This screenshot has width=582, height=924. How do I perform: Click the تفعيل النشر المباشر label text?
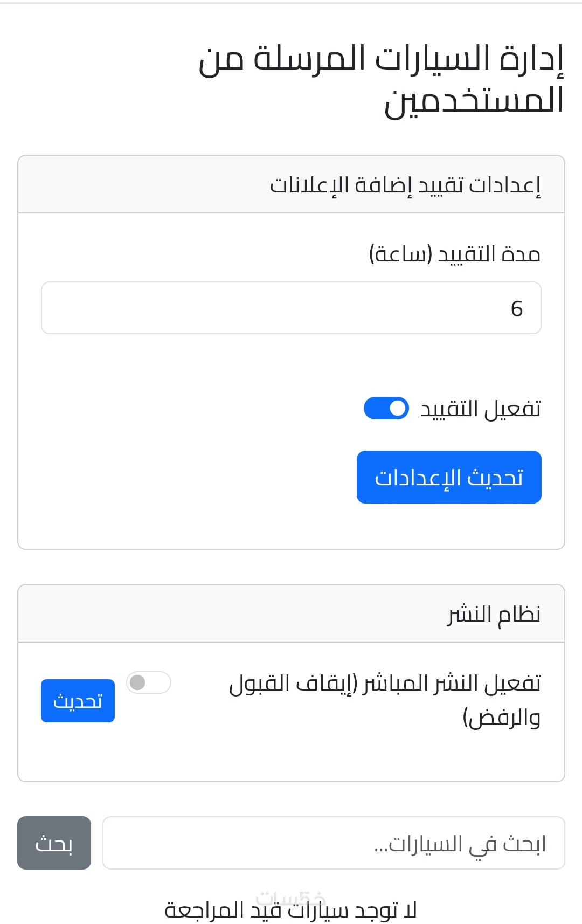[385, 684]
